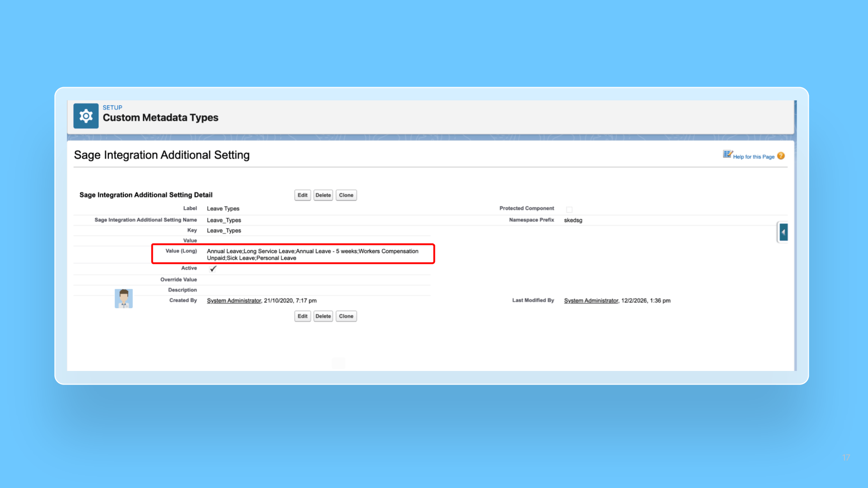The height and width of the screenshot is (488, 868).
Task: Select Namespace Prefix value skedsg
Action: click(x=573, y=220)
